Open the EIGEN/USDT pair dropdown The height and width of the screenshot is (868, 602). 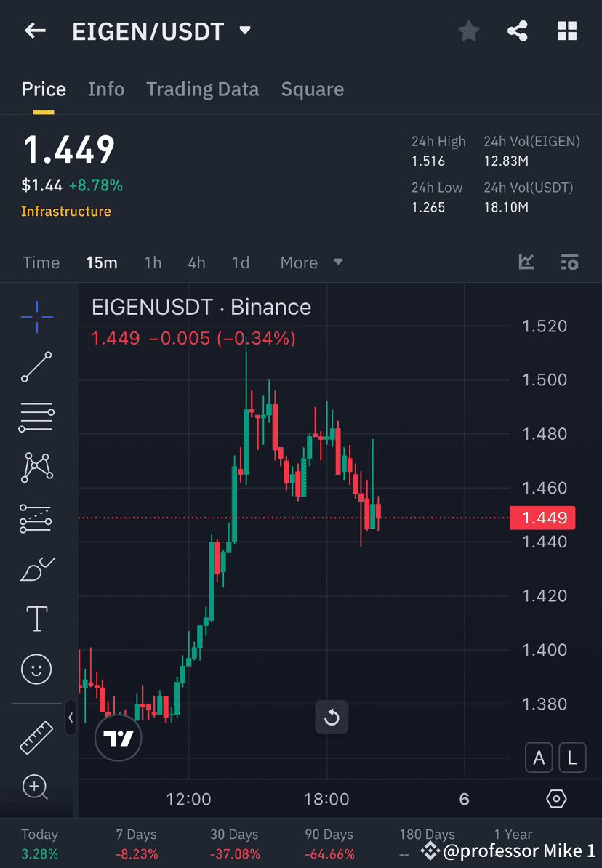(x=244, y=31)
